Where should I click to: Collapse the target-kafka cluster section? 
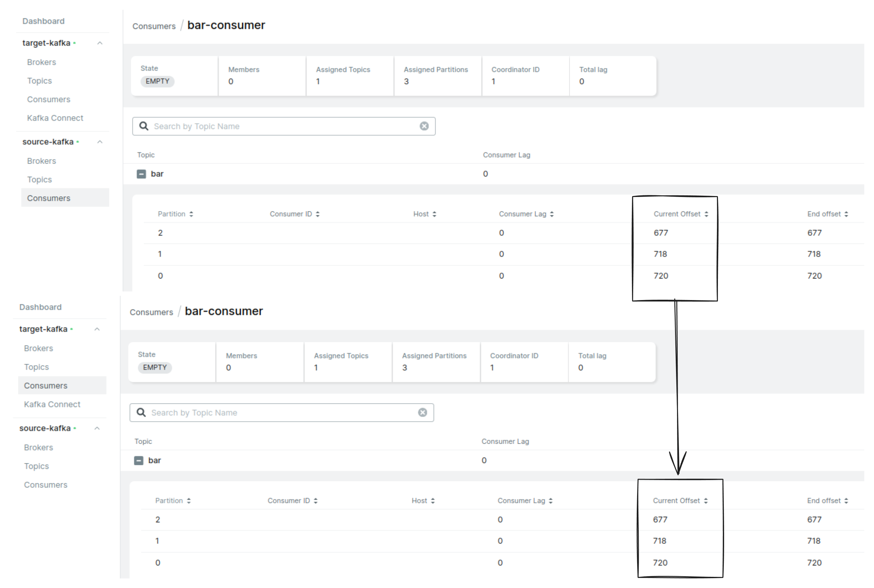pyautogui.click(x=100, y=43)
